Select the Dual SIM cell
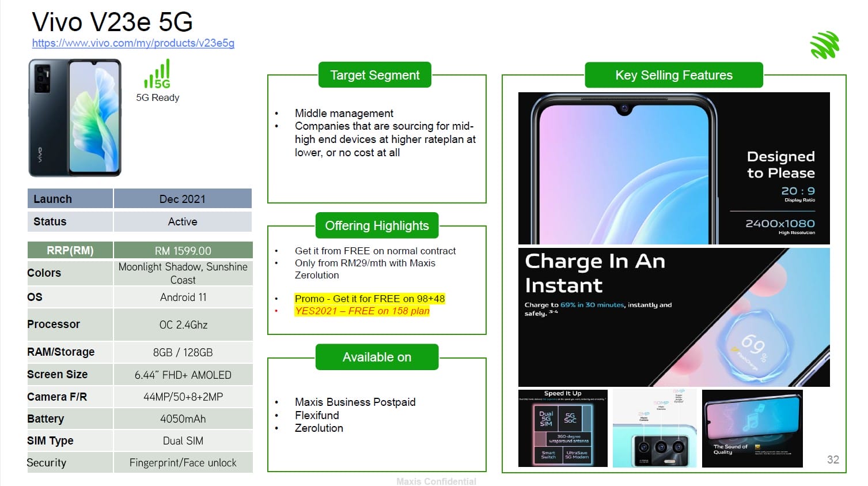 (x=183, y=440)
